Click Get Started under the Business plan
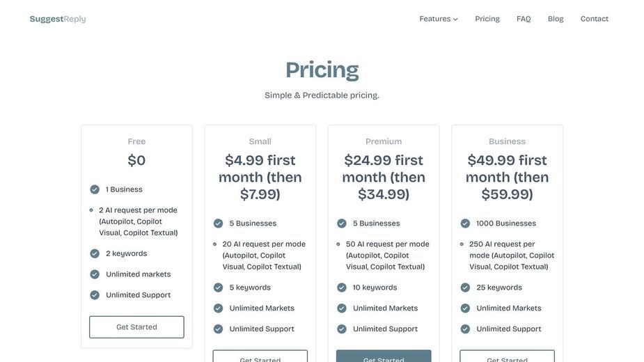 click(x=508, y=356)
